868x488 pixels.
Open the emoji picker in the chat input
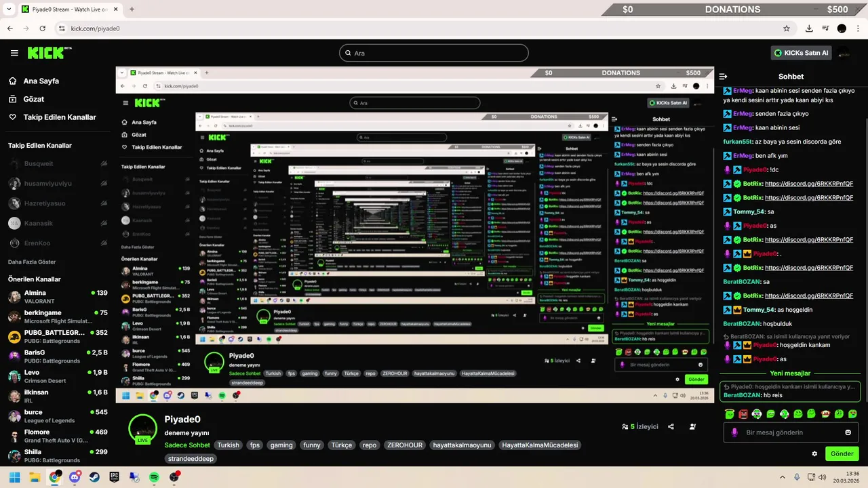point(848,432)
